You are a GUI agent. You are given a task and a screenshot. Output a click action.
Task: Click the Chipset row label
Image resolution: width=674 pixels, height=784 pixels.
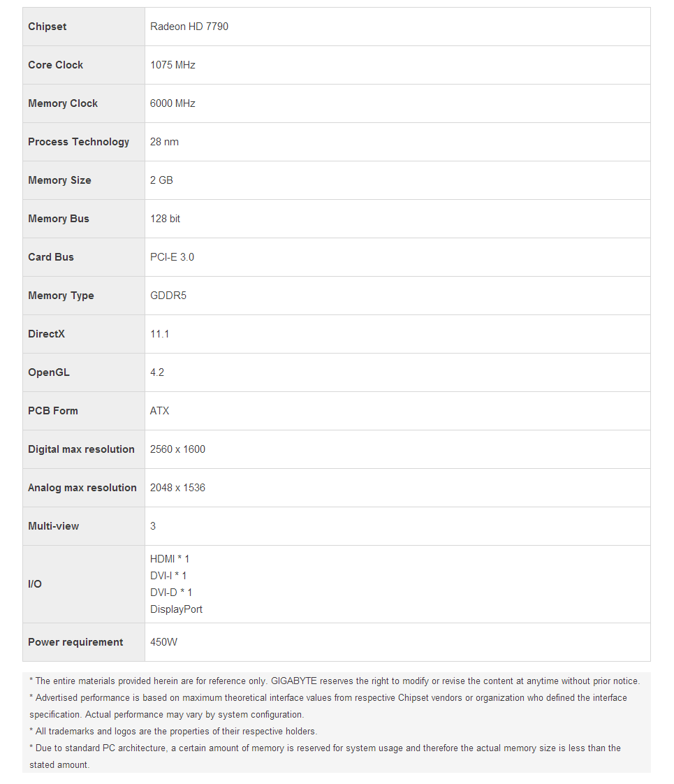(x=47, y=27)
